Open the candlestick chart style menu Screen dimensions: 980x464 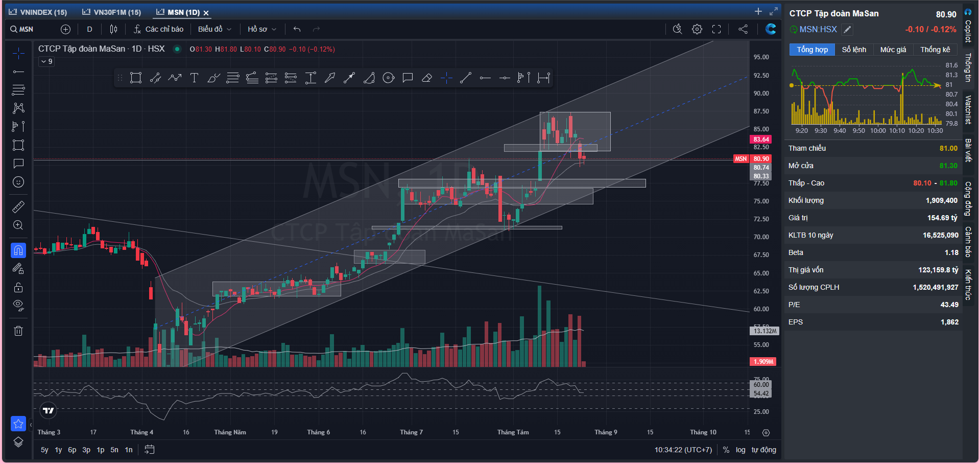coord(113,29)
